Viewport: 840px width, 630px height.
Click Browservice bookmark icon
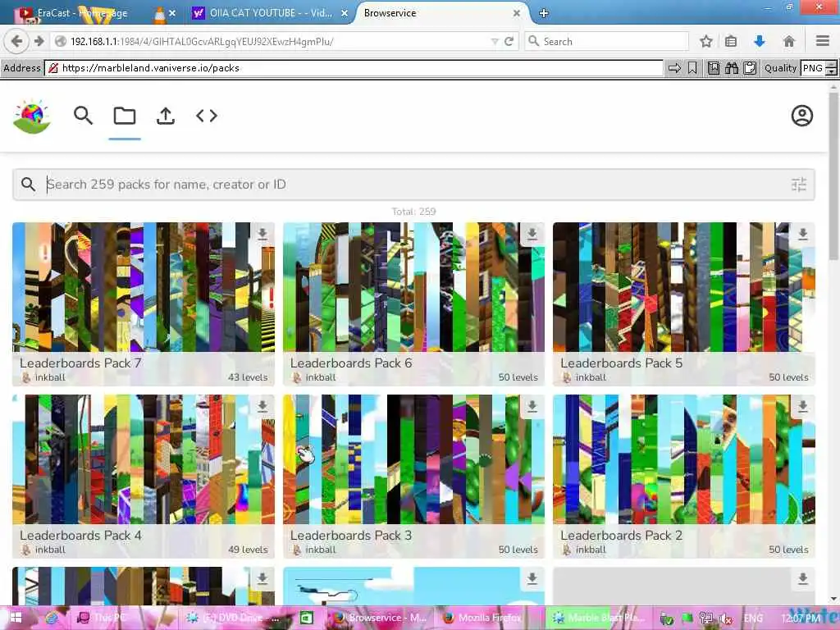pos(692,68)
